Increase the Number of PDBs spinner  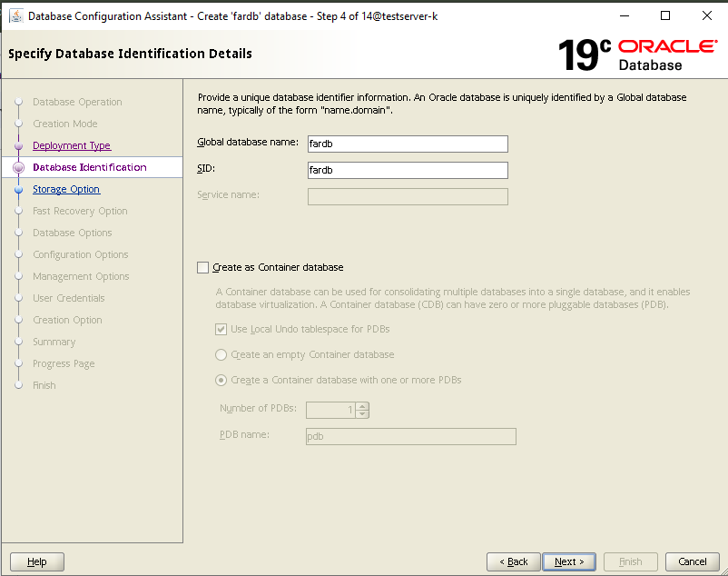362,406
